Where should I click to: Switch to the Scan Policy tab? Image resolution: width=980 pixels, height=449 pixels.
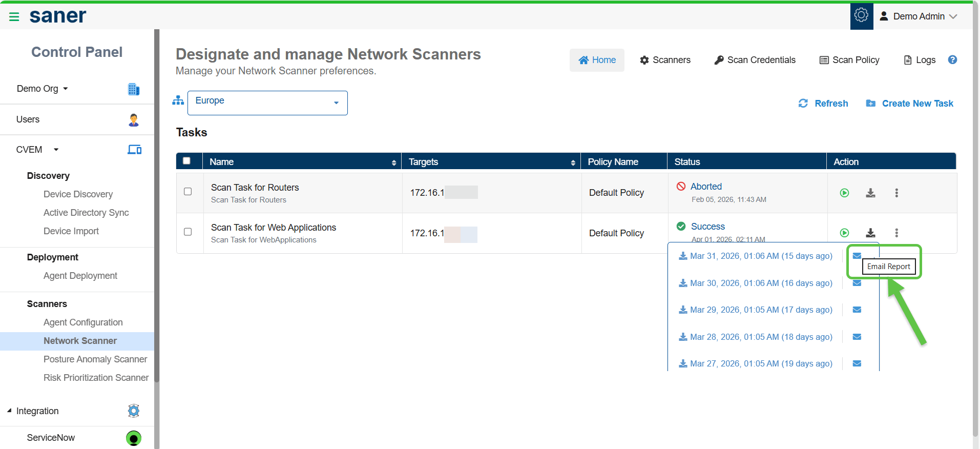tap(849, 60)
